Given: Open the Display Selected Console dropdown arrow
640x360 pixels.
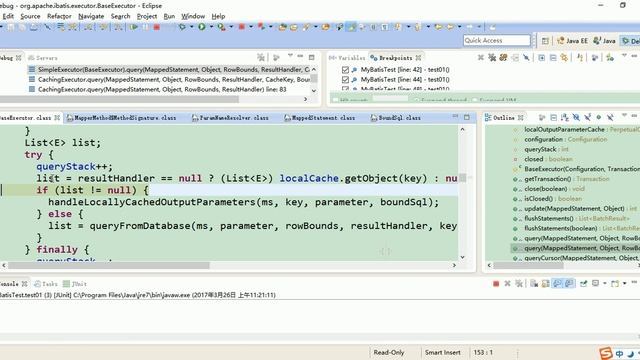Looking at the screenshot, I should (604, 284).
